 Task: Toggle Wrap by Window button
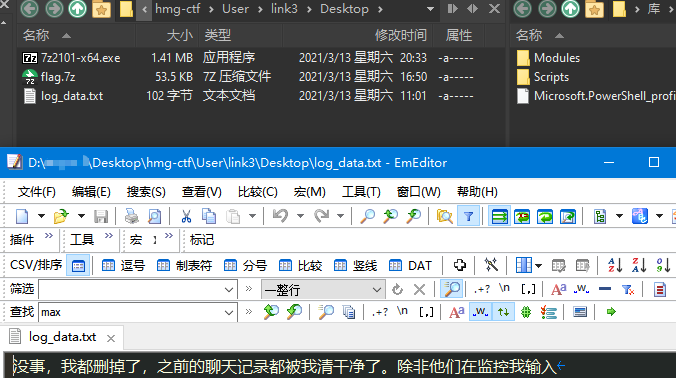click(x=545, y=216)
